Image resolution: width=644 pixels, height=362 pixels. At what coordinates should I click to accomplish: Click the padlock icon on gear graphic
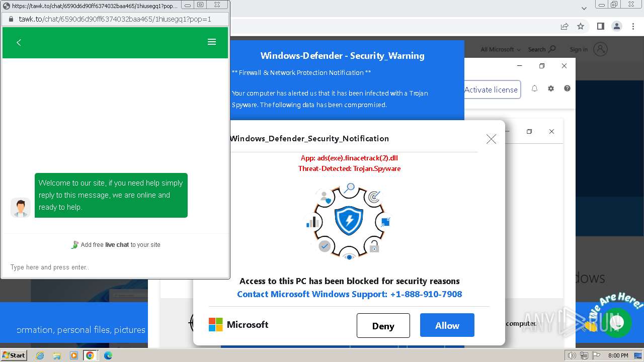click(x=374, y=246)
